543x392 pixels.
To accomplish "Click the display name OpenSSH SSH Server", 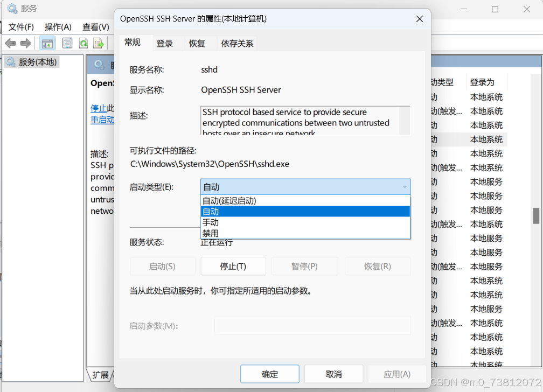I will pos(241,90).
